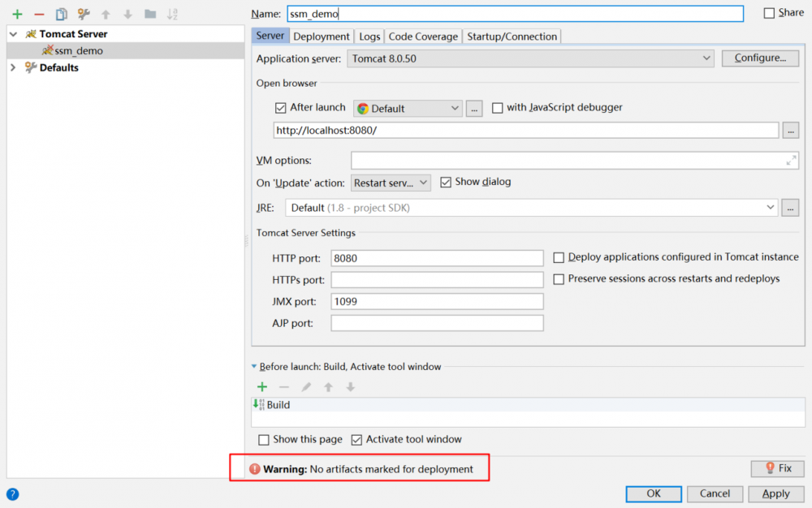The height and width of the screenshot is (508, 812).
Task: Click the JMX port field
Action: tap(437, 302)
